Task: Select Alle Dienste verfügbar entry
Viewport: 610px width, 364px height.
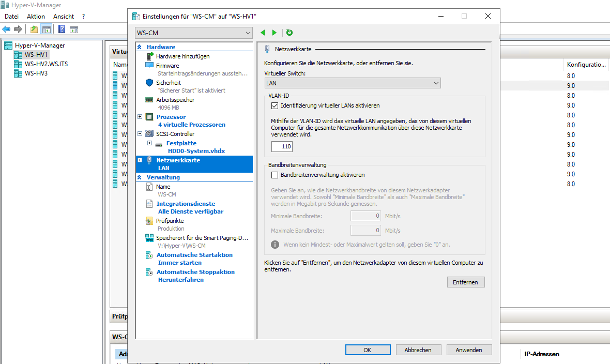Action: [x=191, y=211]
